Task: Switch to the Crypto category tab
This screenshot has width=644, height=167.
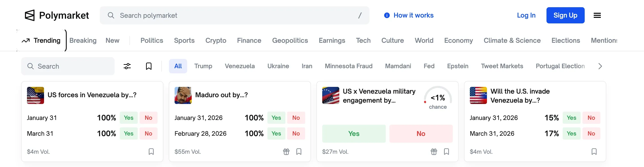Action: 215,40
